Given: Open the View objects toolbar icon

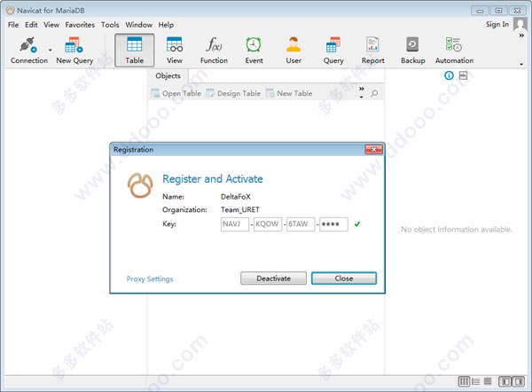Looking at the screenshot, I should point(175,51).
